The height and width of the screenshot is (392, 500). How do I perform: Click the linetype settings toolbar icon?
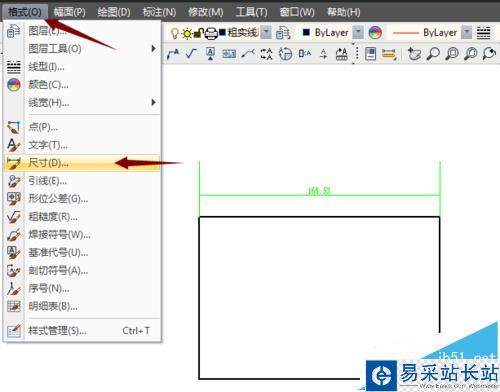483,33
